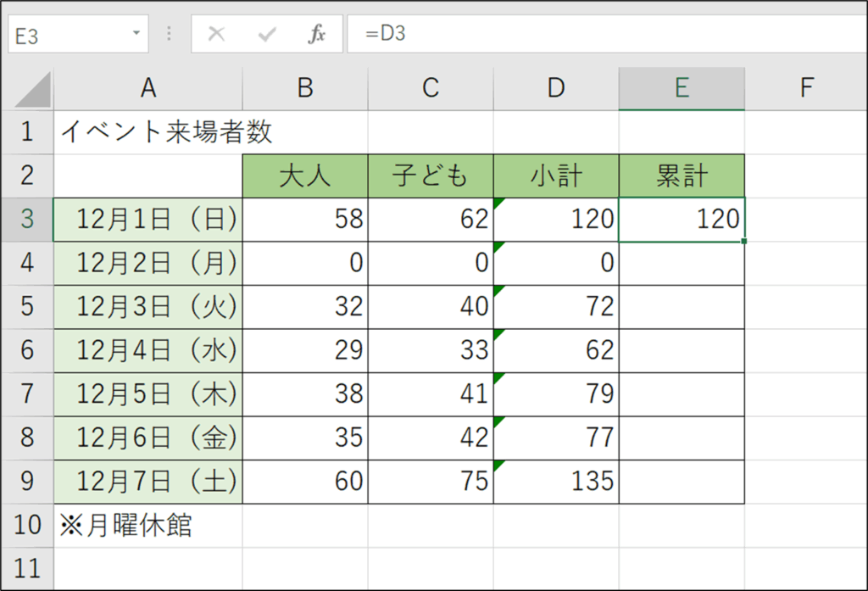Click the 小計 header cell
868x591 pixels.
pyautogui.click(x=556, y=176)
